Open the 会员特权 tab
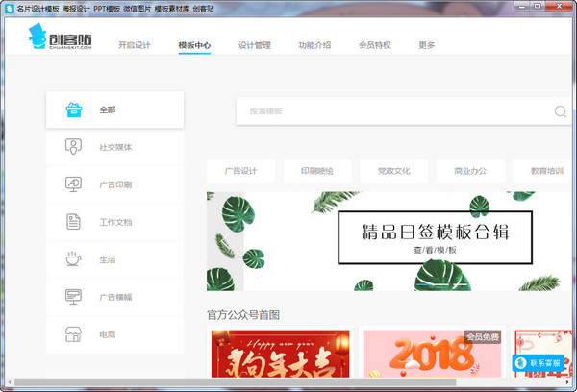 [x=375, y=45]
